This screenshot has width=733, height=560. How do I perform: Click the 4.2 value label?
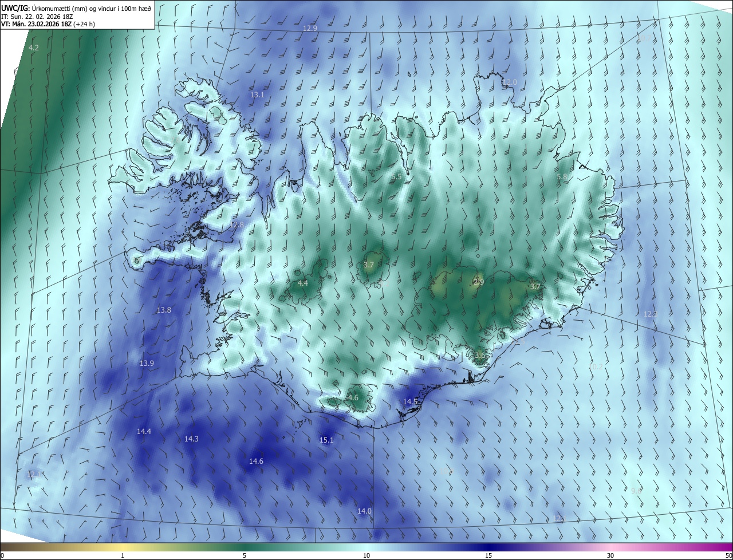tap(34, 48)
